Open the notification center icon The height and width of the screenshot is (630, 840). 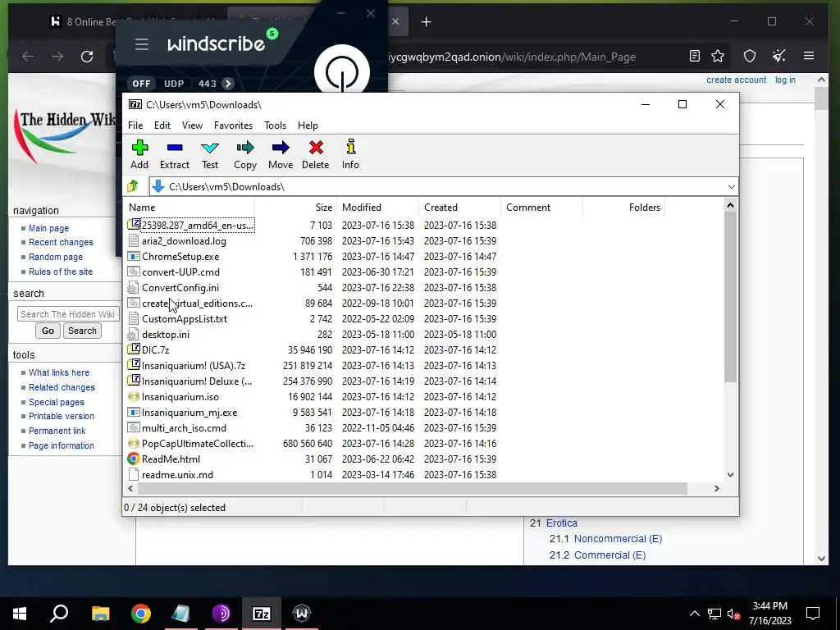813,614
